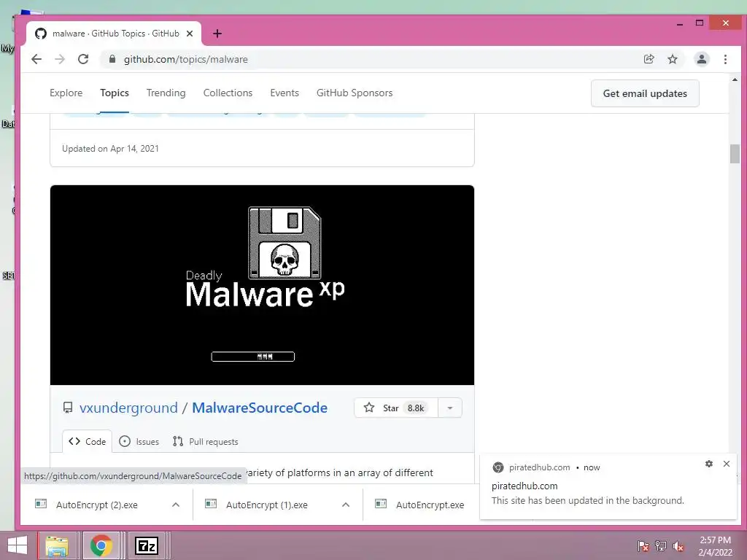Open a new tab with plus button
The width and height of the screenshot is (747, 560).
(x=217, y=34)
